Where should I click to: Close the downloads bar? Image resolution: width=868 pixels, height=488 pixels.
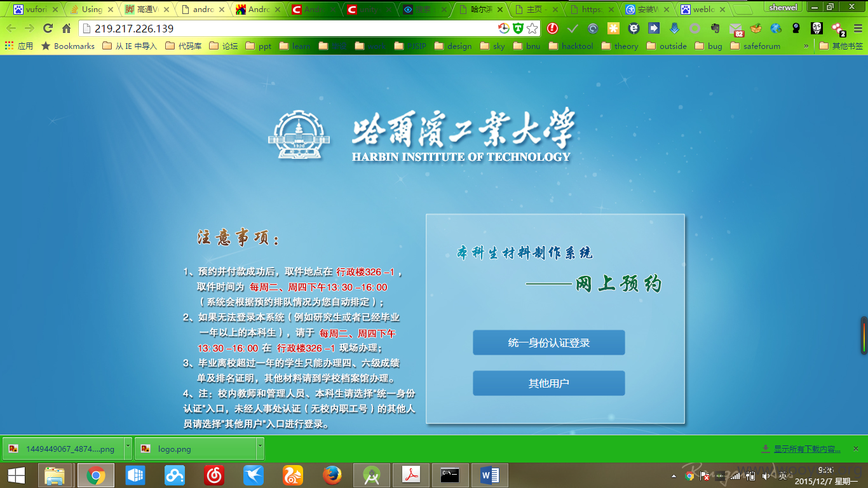pyautogui.click(x=856, y=449)
